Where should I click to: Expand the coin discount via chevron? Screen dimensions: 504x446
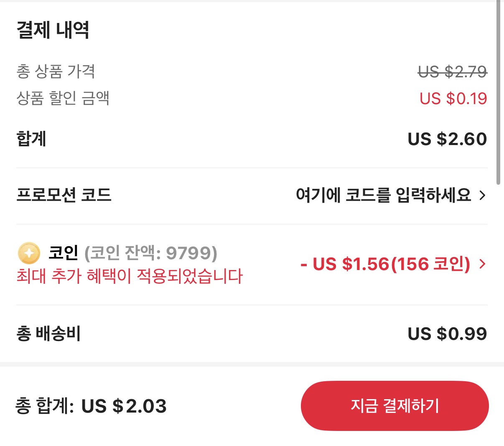[x=483, y=264]
